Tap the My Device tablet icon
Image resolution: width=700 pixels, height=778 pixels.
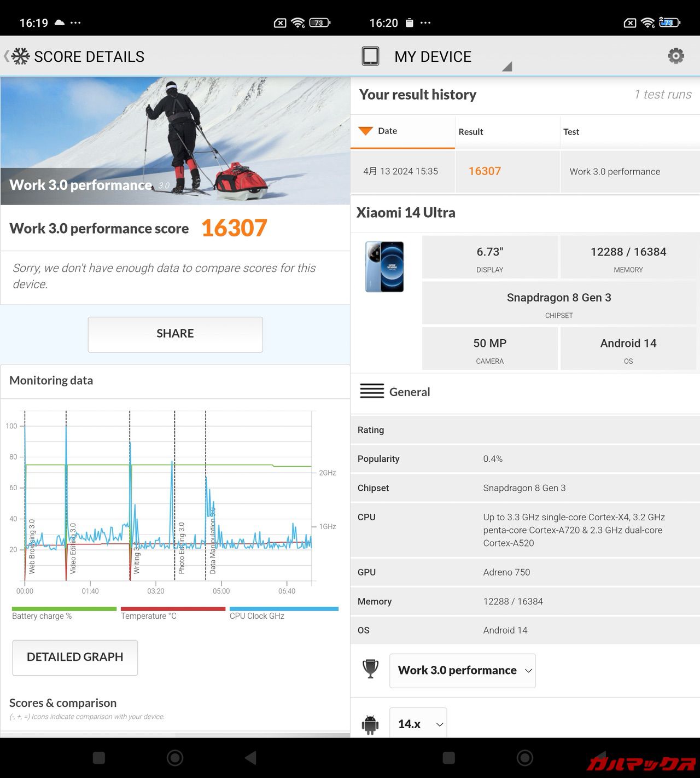pos(370,56)
